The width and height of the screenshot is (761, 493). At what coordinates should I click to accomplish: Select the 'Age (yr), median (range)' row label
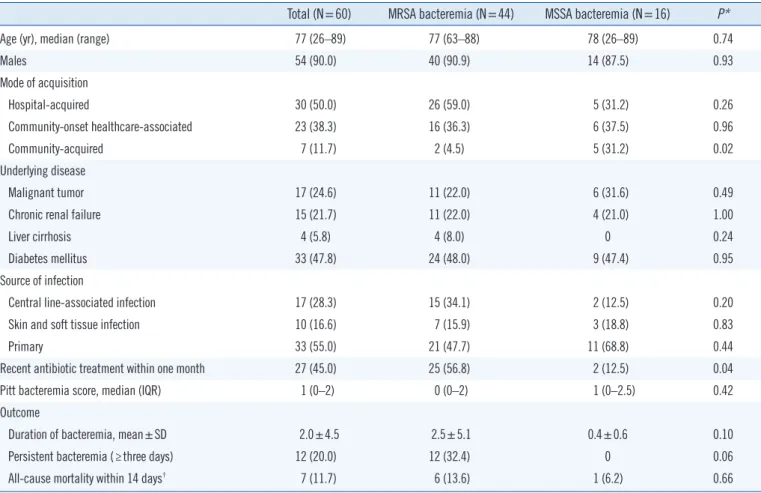click(55, 39)
